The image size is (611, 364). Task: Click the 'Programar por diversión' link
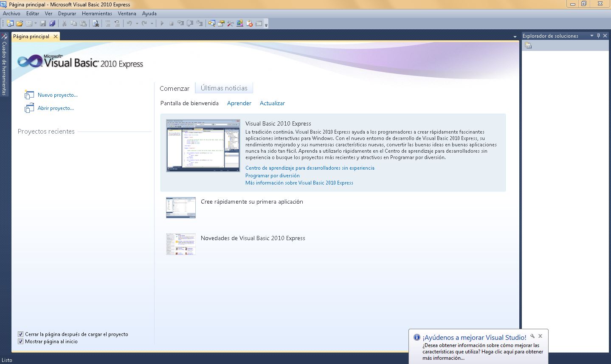[x=273, y=176]
